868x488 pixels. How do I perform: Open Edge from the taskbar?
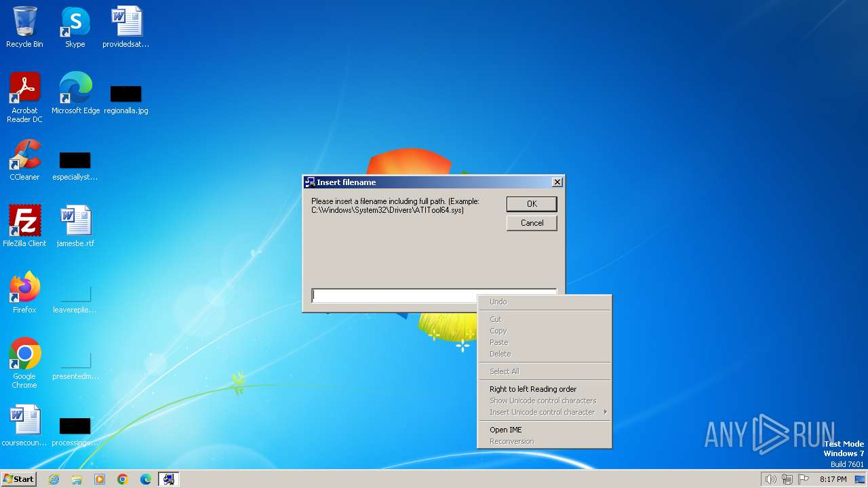pyautogui.click(x=146, y=479)
